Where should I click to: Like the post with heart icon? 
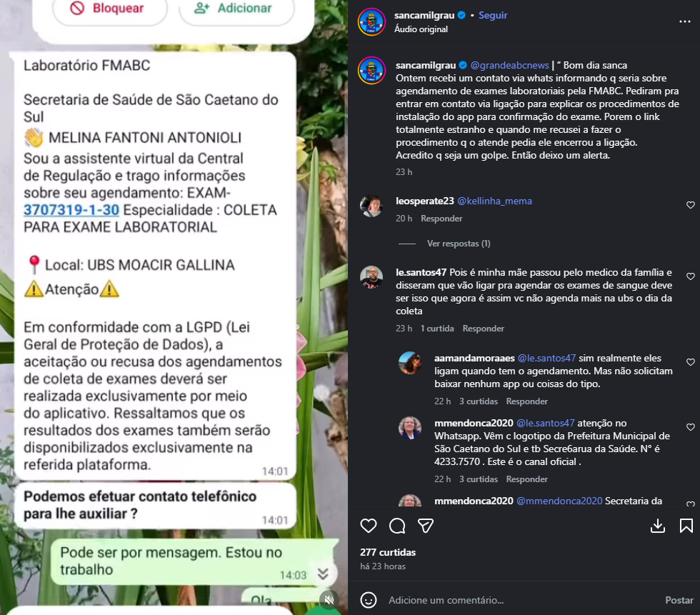[369, 526]
